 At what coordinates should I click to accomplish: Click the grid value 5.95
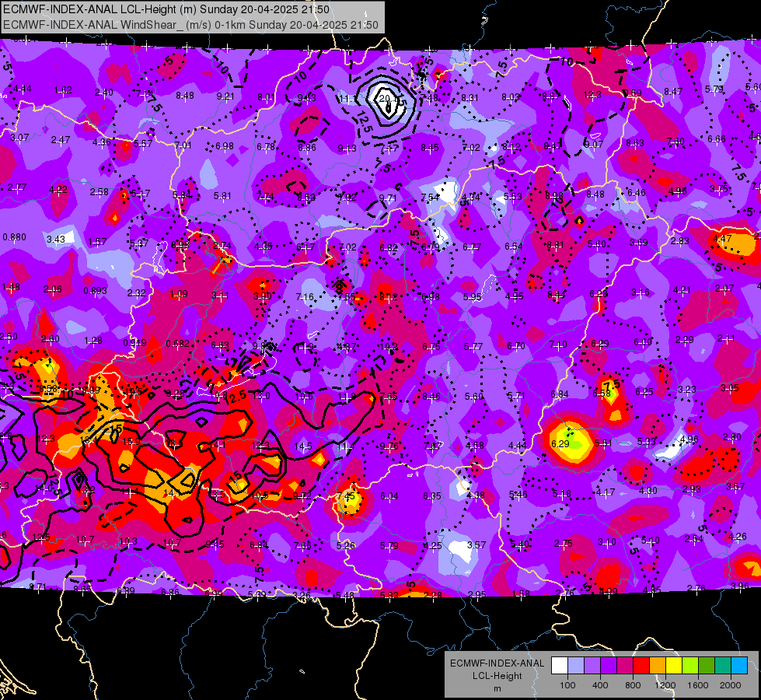473,296
